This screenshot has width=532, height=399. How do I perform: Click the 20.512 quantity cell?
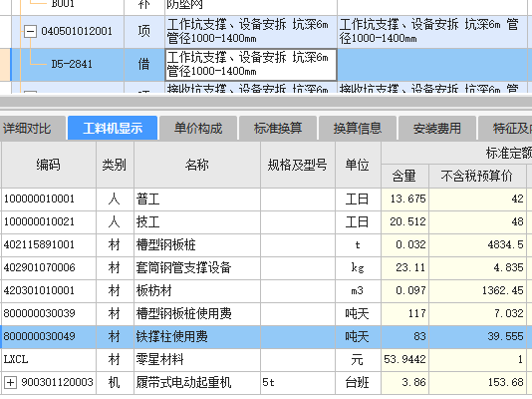coord(404,222)
